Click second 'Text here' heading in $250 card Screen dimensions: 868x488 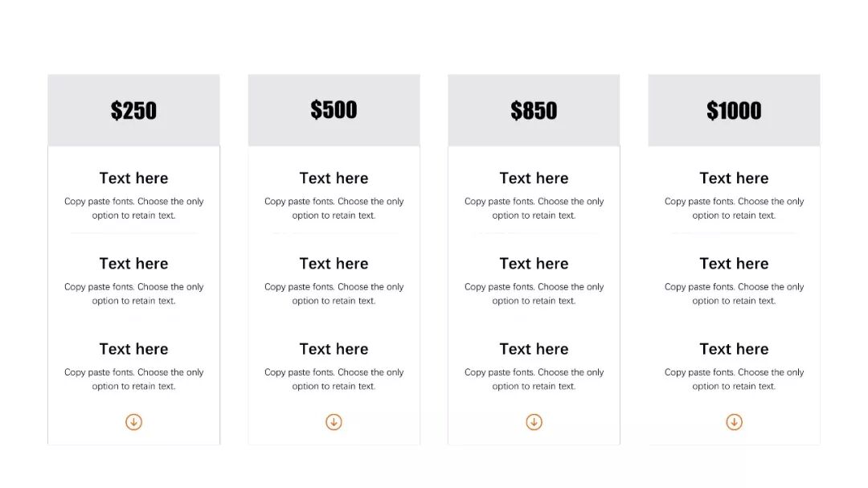[133, 263]
